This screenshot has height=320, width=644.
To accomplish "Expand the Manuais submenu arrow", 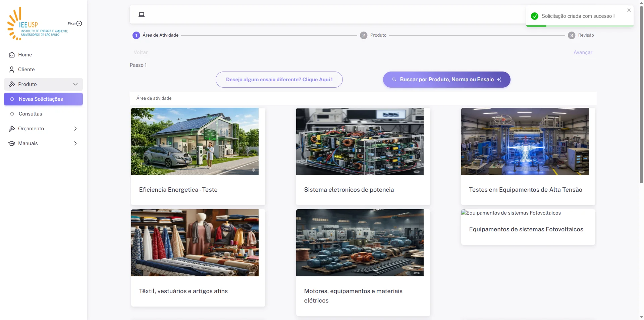I will (75, 143).
